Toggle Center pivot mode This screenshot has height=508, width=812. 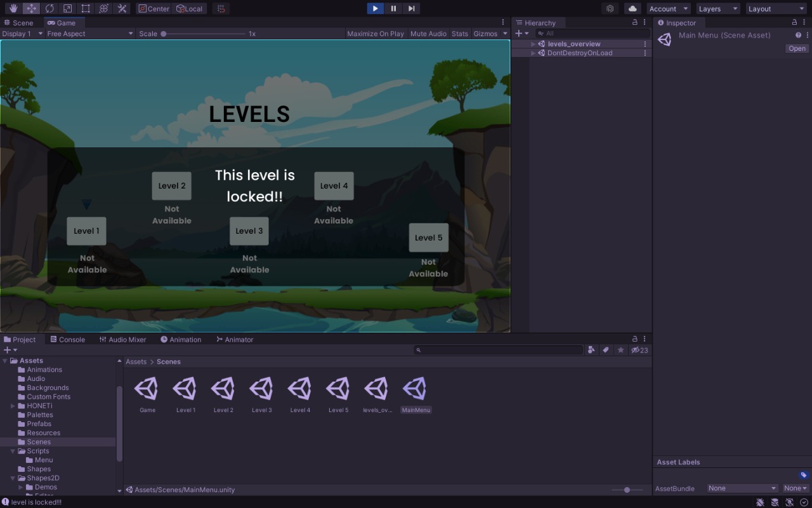(x=154, y=8)
